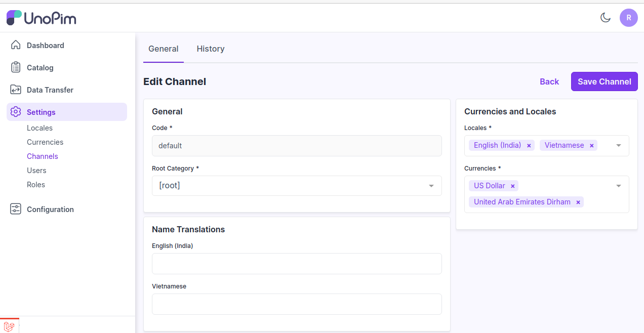
Task: Toggle dark mode with moon icon
Action: click(605, 18)
